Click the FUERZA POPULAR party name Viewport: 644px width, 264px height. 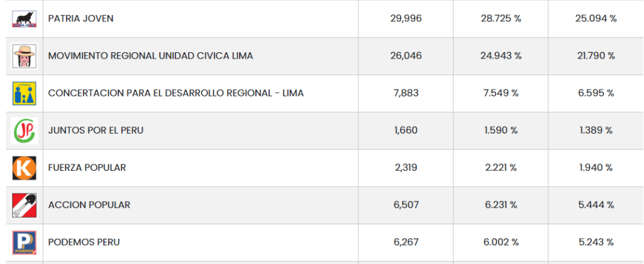87,168
